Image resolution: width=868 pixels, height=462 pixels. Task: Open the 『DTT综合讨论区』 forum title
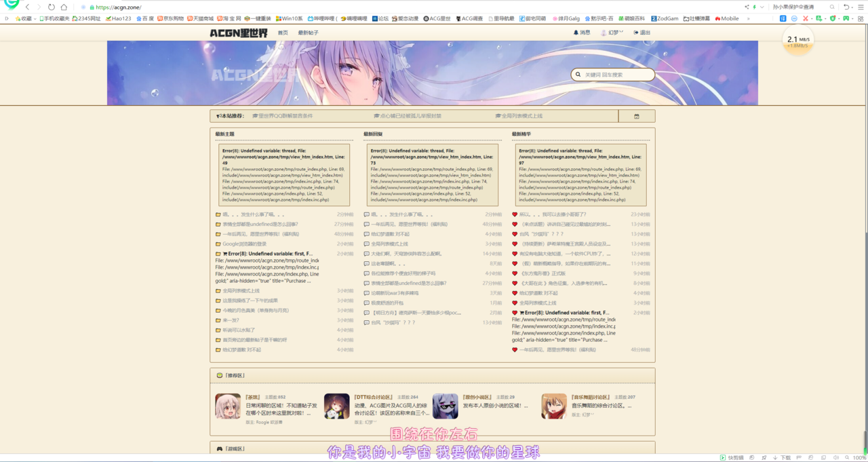point(374,397)
